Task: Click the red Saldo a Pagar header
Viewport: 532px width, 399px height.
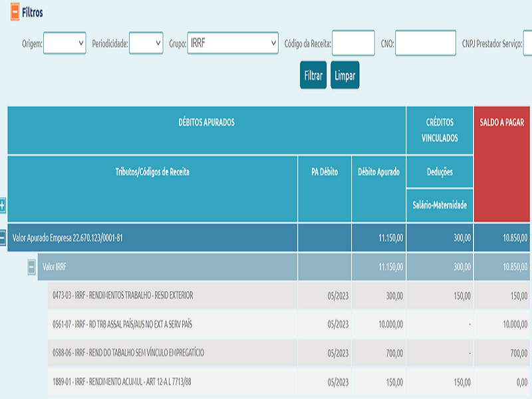Action: pyautogui.click(x=502, y=123)
